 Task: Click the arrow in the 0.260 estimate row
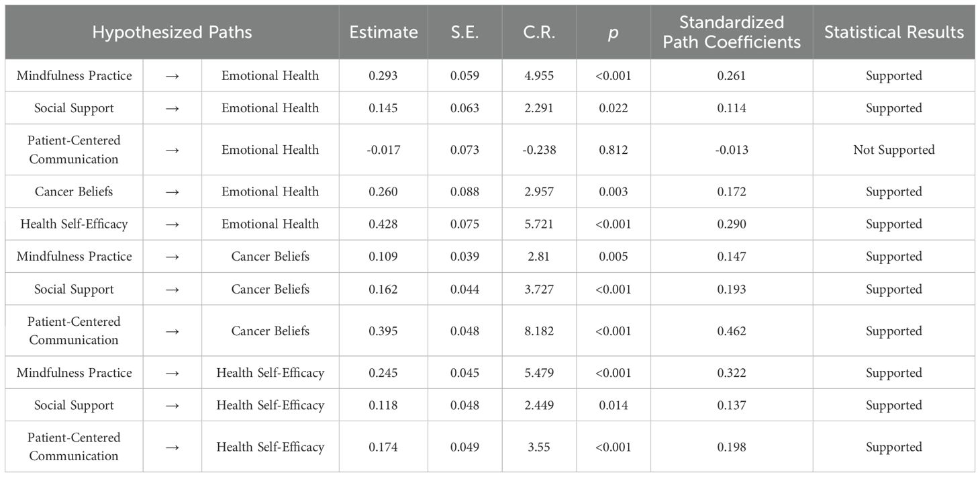pos(172,191)
